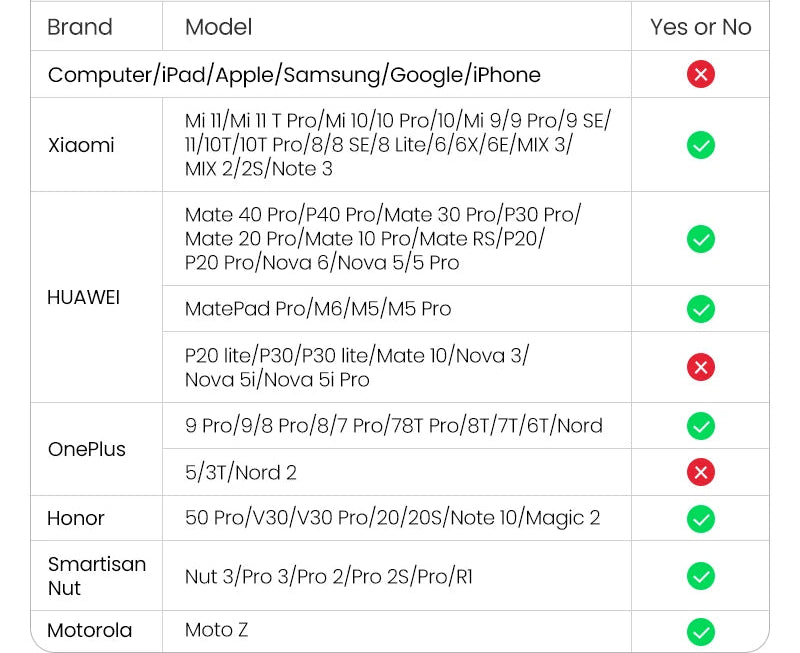Click the Nut 3/Pro 3 model list
This screenshot has height=653, width=800.
coord(329,576)
